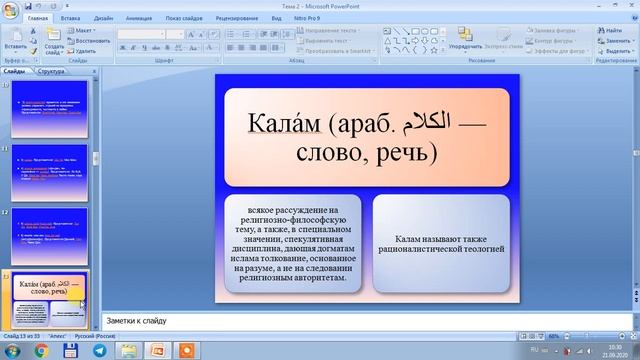Cut selection with the scissors icon
This screenshot has width=640, height=360.
(x=34, y=31)
